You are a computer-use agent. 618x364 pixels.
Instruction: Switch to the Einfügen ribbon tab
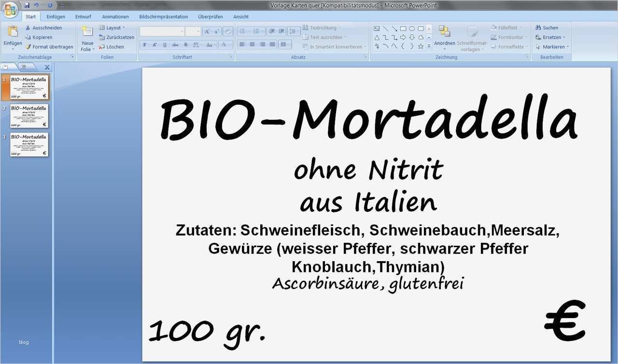tap(56, 16)
